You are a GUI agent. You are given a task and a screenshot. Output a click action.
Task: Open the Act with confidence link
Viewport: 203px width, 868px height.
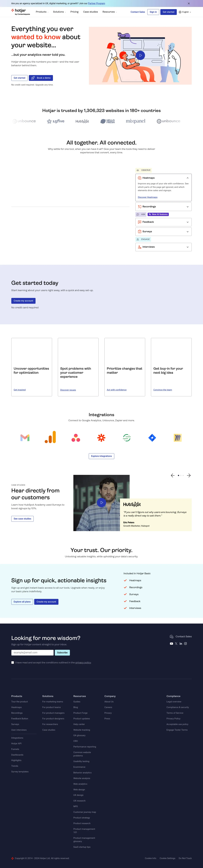click(x=117, y=390)
